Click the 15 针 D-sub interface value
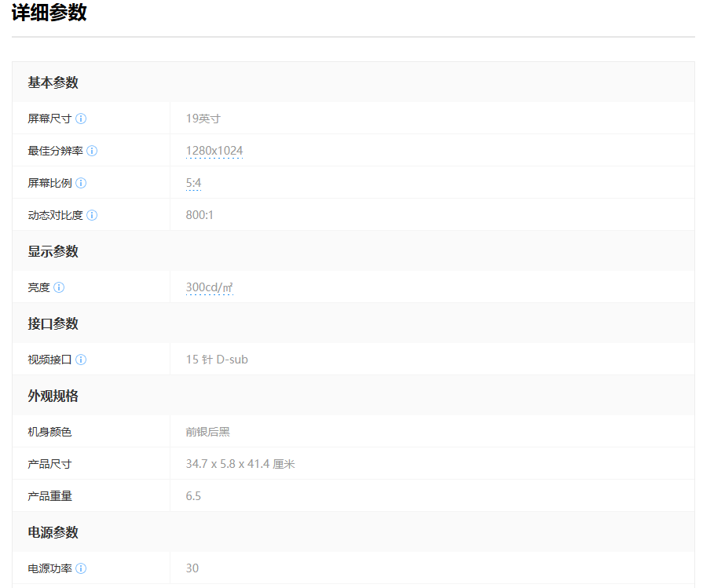The width and height of the screenshot is (703, 588). pos(216,359)
